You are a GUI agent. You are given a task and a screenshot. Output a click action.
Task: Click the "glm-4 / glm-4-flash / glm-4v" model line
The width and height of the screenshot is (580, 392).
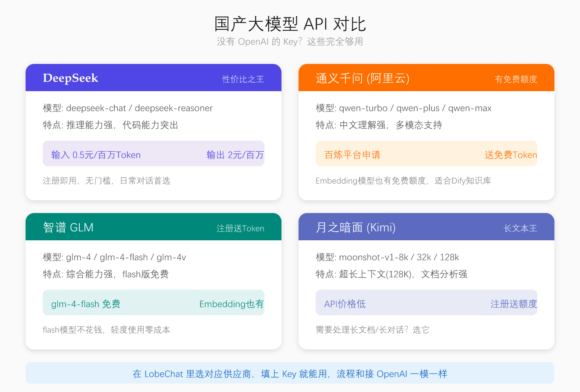click(x=114, y=257)
